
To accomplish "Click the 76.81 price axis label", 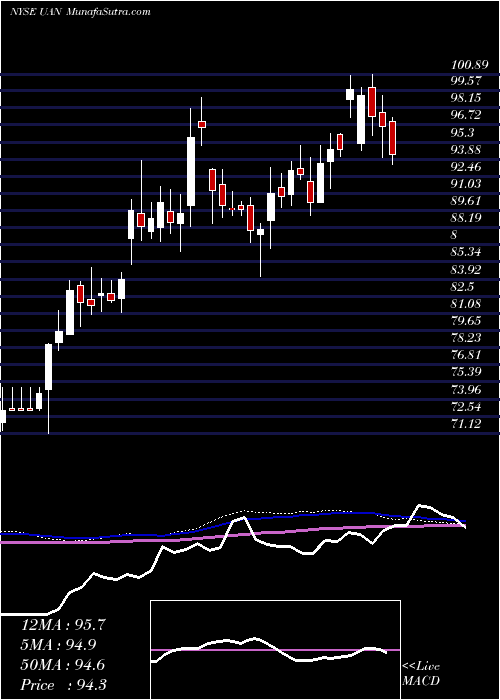I will click(466, 355).
